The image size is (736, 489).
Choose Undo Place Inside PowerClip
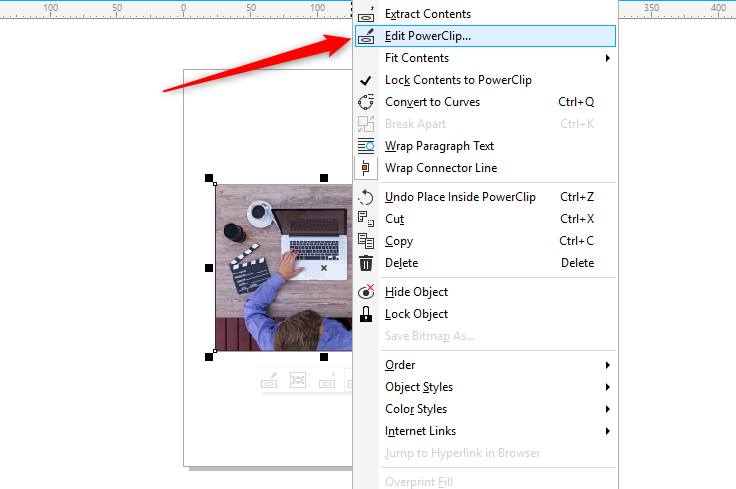tap(485, 197)
